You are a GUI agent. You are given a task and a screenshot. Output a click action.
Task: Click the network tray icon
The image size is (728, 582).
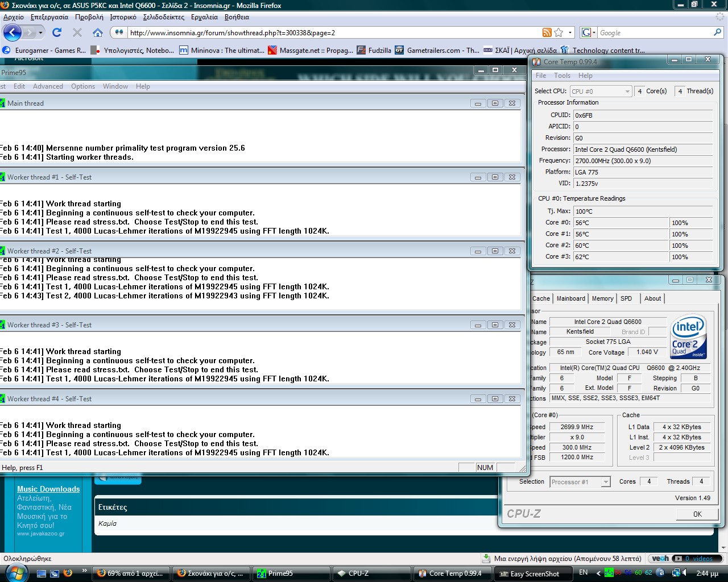[676, 573]
